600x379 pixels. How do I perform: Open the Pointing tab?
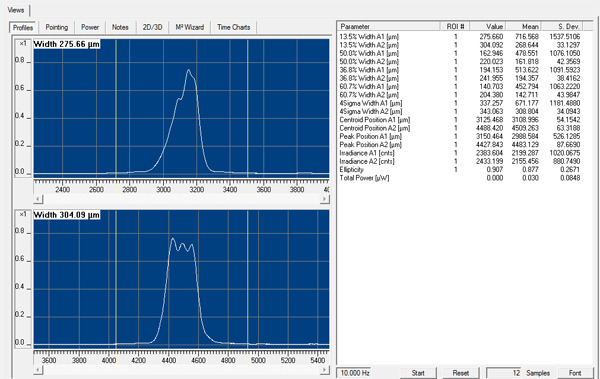[x=56, y=27]
